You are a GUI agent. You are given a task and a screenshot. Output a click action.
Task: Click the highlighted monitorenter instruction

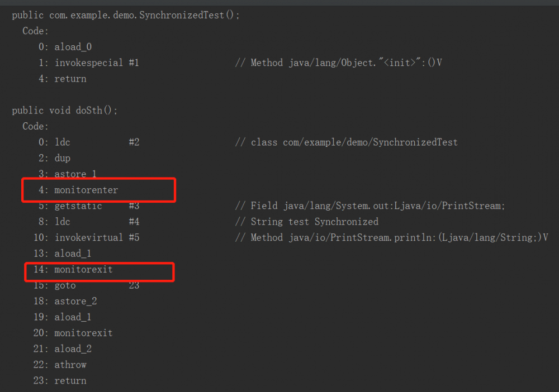coord(86,190)
